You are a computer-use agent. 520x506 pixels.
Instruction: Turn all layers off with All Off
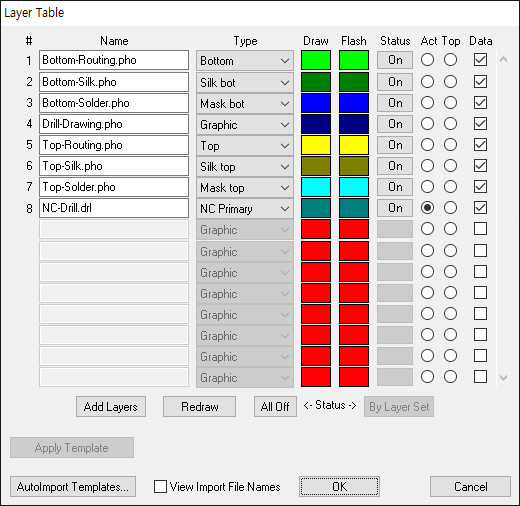tap(275, 406)
